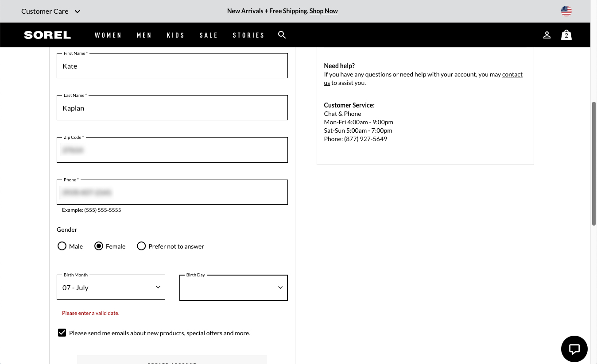The height and width of the screenshot is (364, 597).
Task: Select the Female radio button
Action: click(99, 246)
